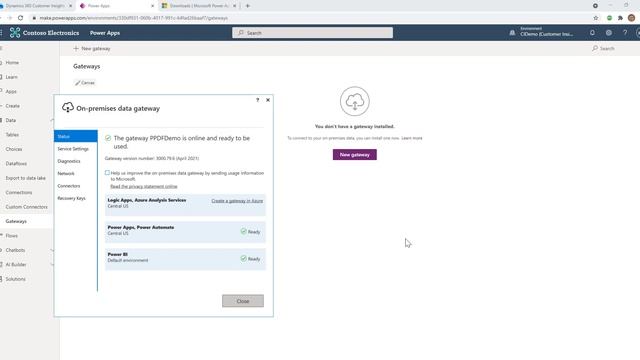Open Read the privacy statement online link
The height and width of the screenshot is (360, 640).
point(144,187)
